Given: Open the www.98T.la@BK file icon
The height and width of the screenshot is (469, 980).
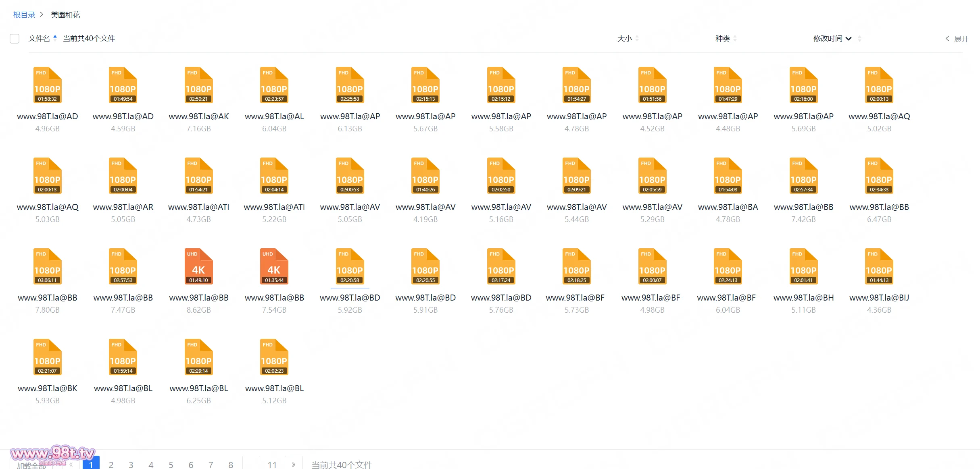Looking at the screenshot, I should [47, 357].
